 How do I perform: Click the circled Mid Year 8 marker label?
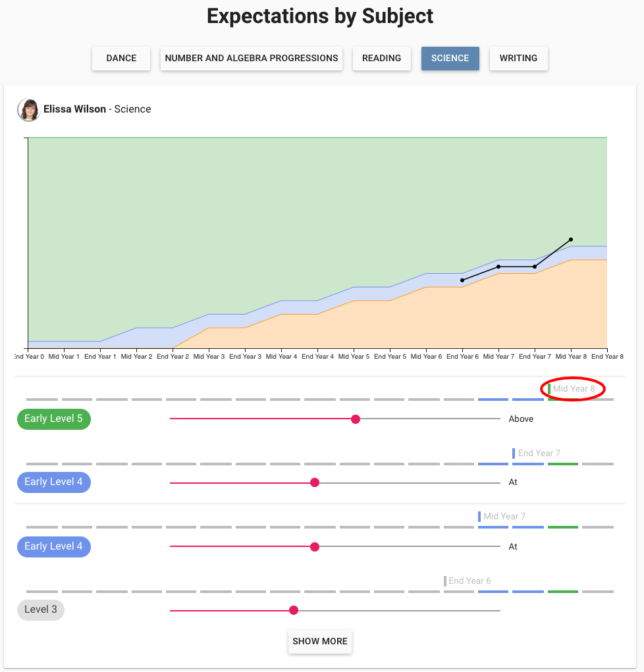(574, 389)
